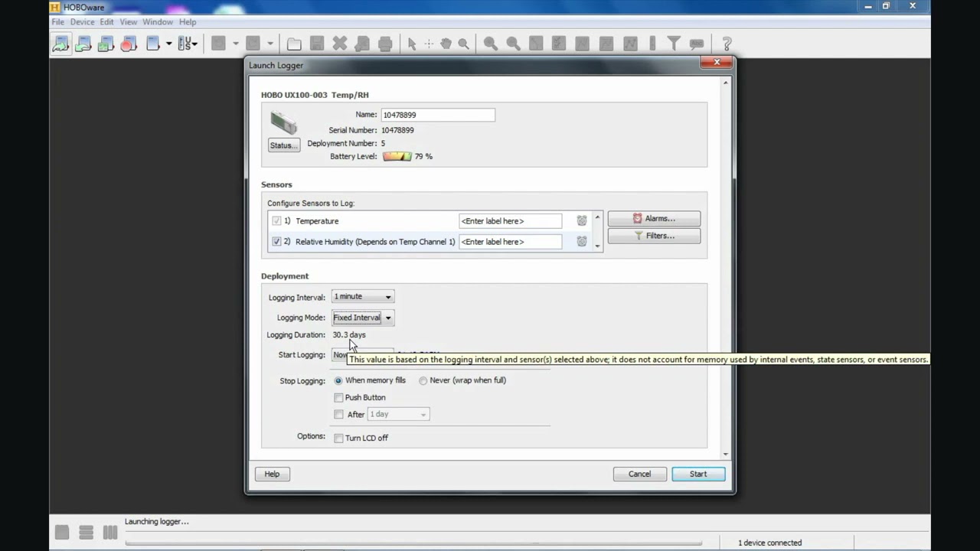Open the Edit menu

106,21
